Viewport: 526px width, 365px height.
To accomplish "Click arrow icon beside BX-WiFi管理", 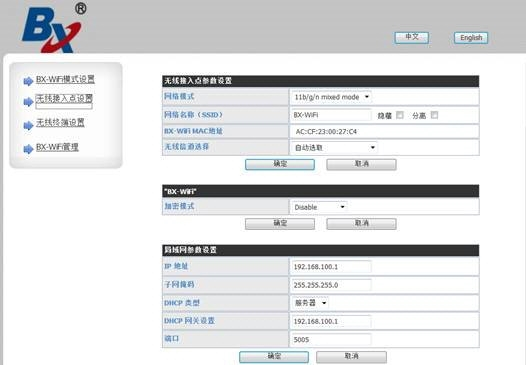I will click(28, 149).
